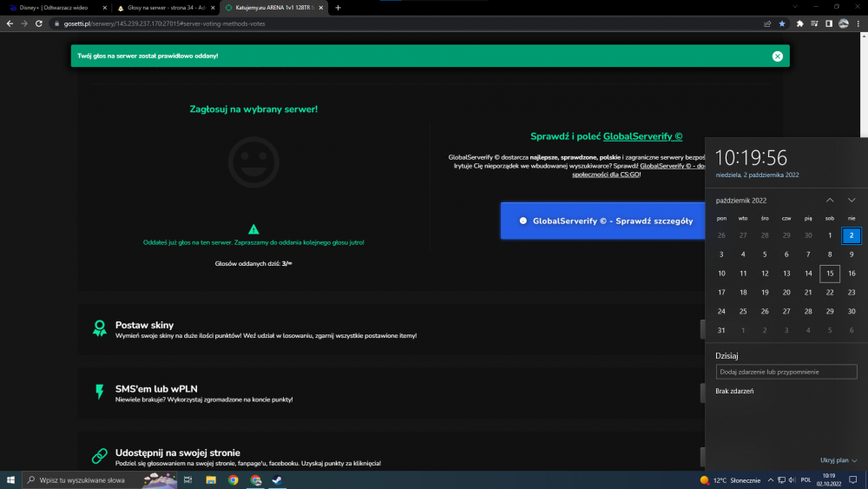Open the Chrome three-dot menu

click(x=858, y=23)
